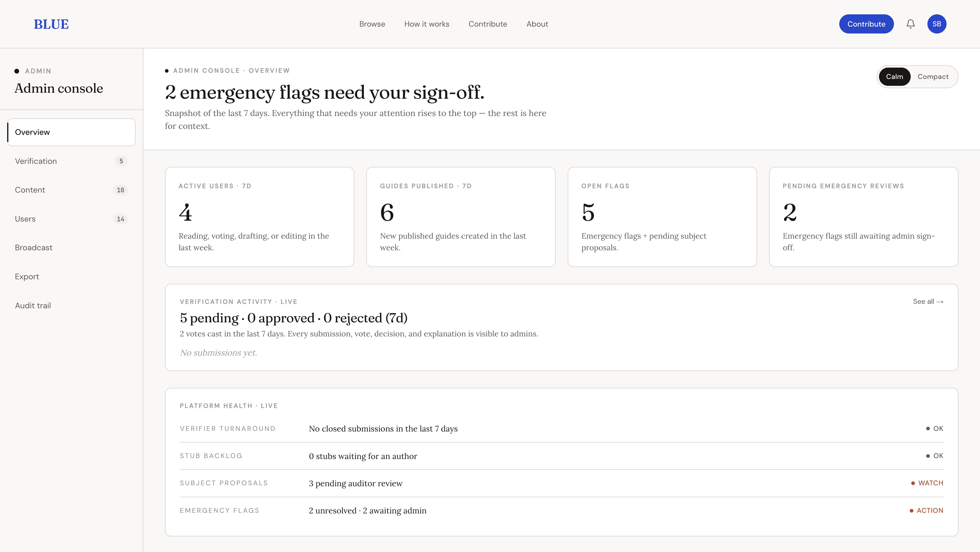Open Broadcast sidebar section

tap(71, 248)
